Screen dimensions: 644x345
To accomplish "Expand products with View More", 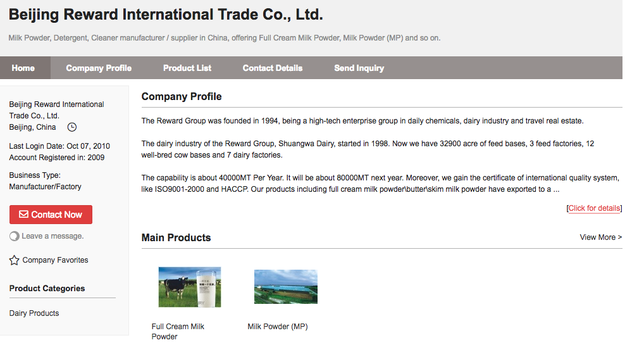I will (x=600, y=237).
